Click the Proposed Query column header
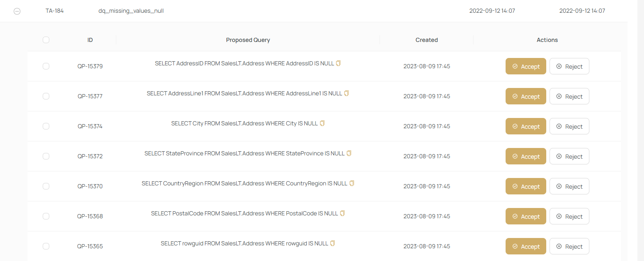 pos(248,40)
